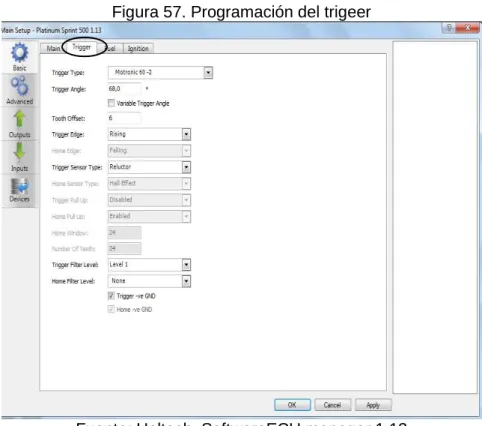Click the Trigger Sensor Type label
This screenshot has width=482, height=426.
click(x=77, y=167)
